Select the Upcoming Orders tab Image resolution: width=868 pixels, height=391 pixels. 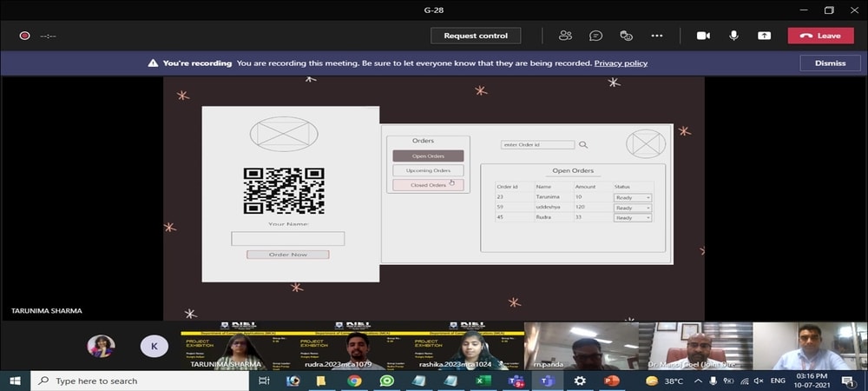[x=428, y=170]
